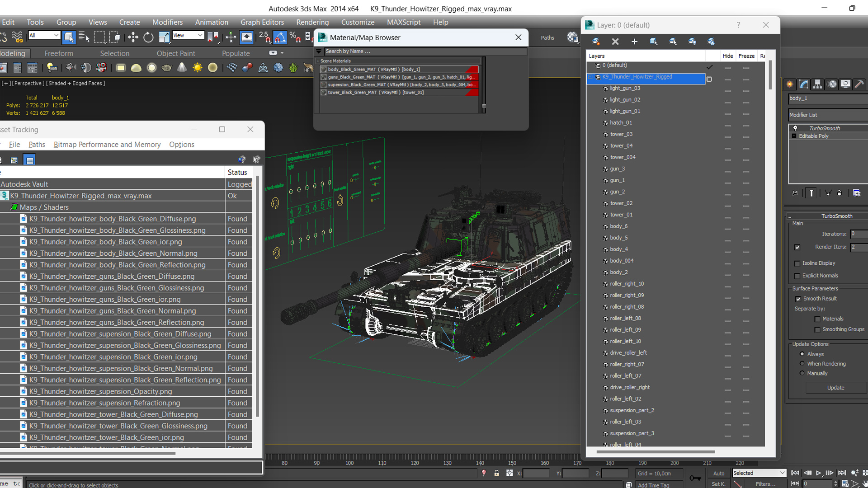Open Material/Map Browser options arrow
The height and width of the screenshot is (488, 868).
(319, 52)
